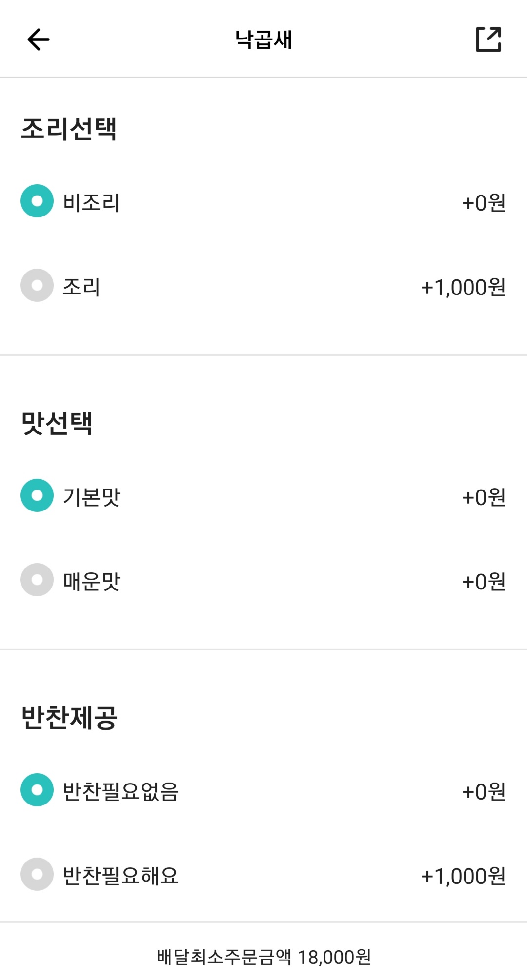Click the 매운맛 option label text
This screenshot has height=980, width=527.
92,581
